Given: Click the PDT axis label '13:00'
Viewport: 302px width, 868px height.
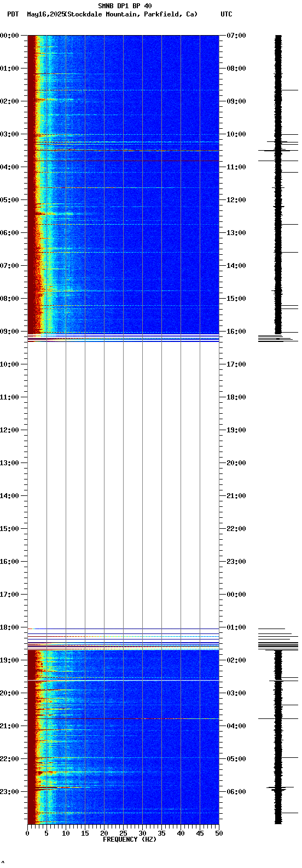Looking at the screenshot, I should (x=10, y=463).
